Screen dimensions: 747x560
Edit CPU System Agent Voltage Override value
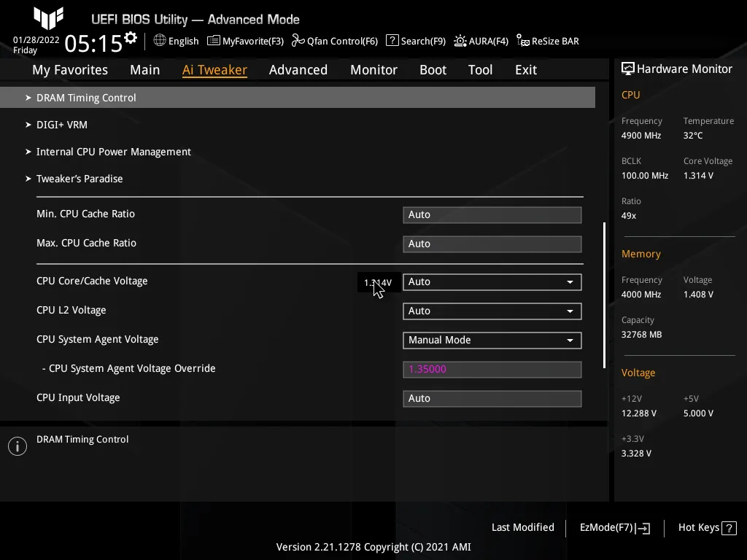click(x=492, y=370)
